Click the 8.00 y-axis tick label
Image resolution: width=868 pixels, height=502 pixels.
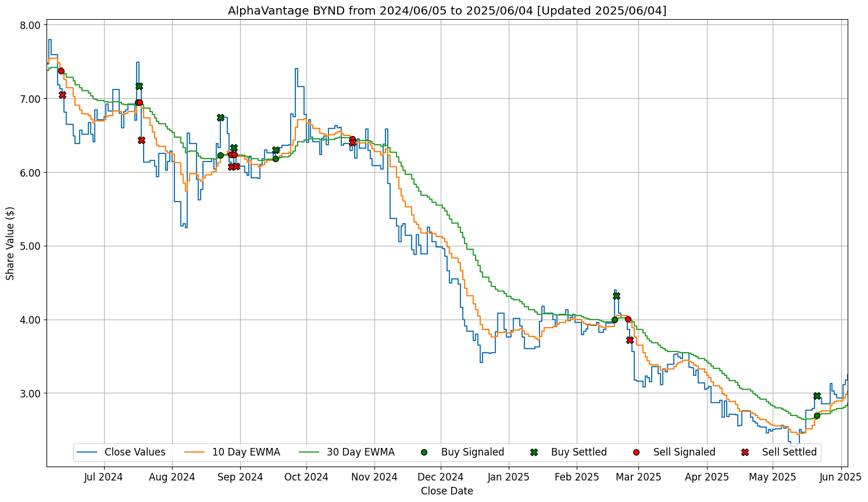click(x=29, y=25)
